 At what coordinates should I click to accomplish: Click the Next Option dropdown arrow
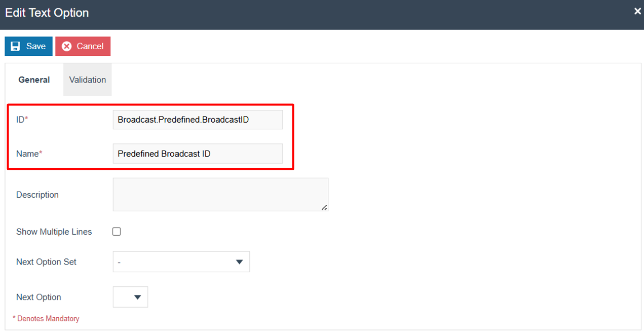point(137,297)
